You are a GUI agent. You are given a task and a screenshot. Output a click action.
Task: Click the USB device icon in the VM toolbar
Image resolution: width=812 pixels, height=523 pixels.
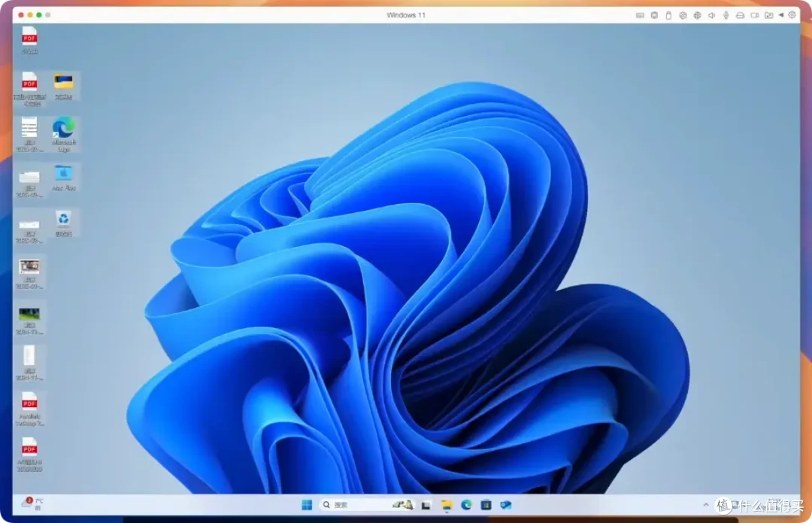coord(668,15)
